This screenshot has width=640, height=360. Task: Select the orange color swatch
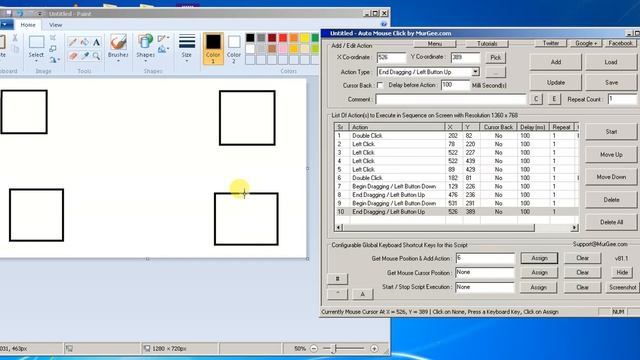pos(293,38)
